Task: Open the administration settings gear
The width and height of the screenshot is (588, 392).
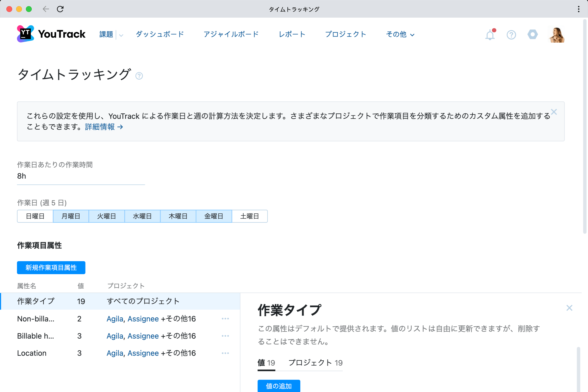Action: pos(532,35)
